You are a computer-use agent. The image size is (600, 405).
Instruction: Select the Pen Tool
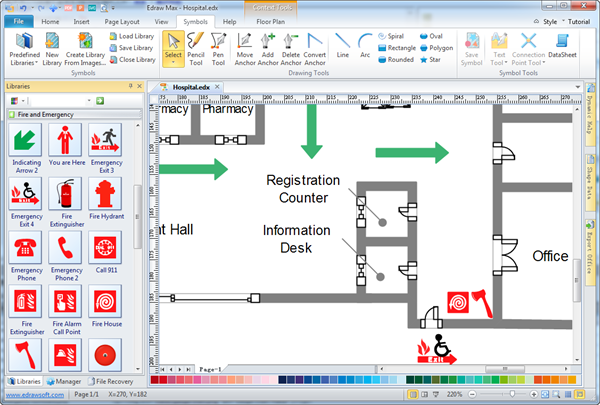(x=218, y=49)
